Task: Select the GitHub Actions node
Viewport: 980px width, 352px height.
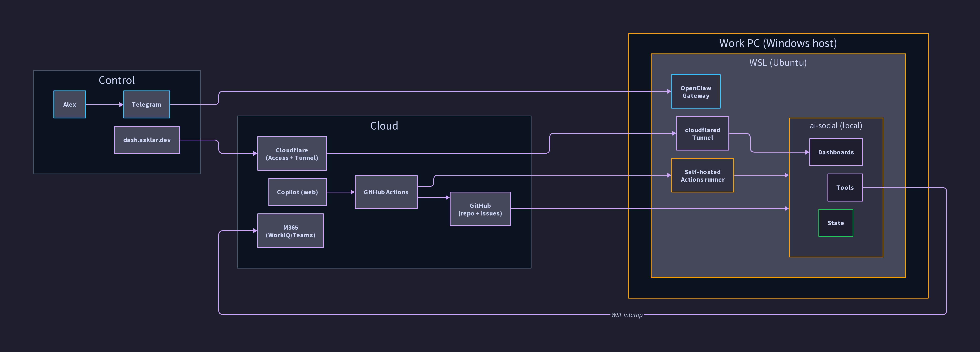Action: tap(386, 192)
